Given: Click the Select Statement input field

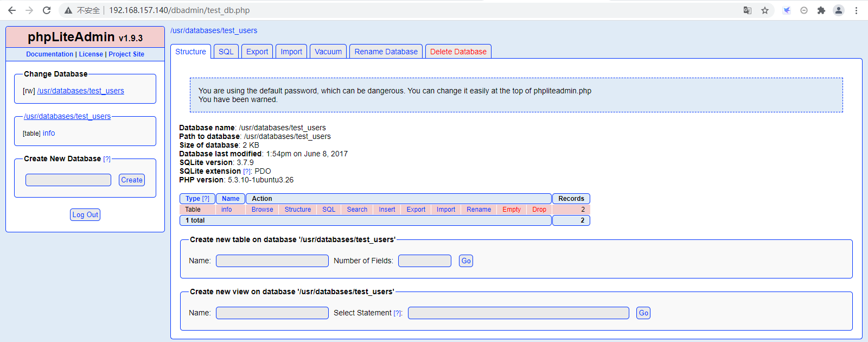Looking at the screenshot, I should (x=519, y=313).
